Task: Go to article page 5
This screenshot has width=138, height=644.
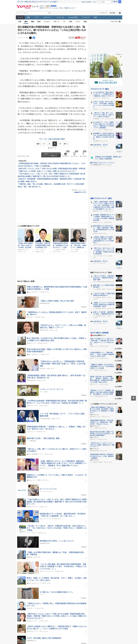Action: point(60,144)
